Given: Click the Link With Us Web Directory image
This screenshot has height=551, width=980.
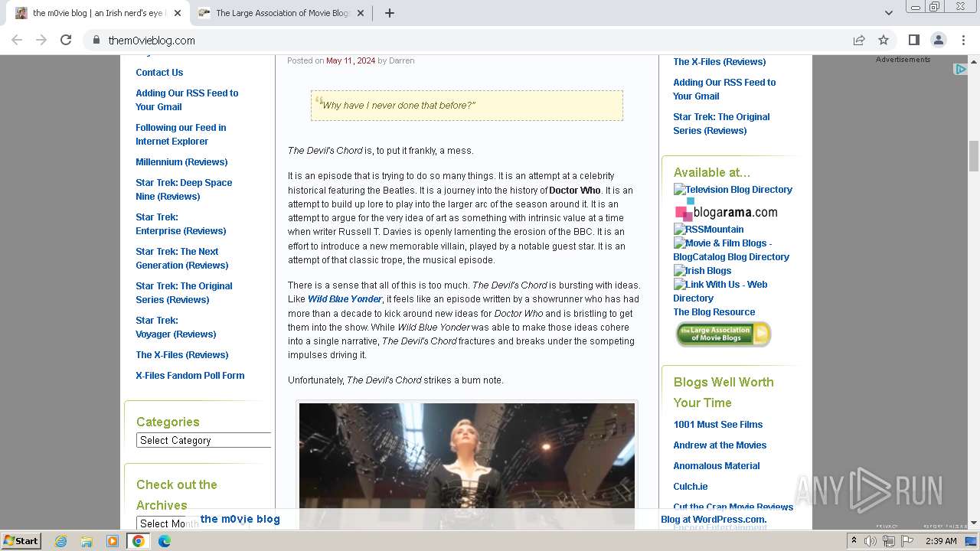Looking at the screenshot, I should [720, 291].
